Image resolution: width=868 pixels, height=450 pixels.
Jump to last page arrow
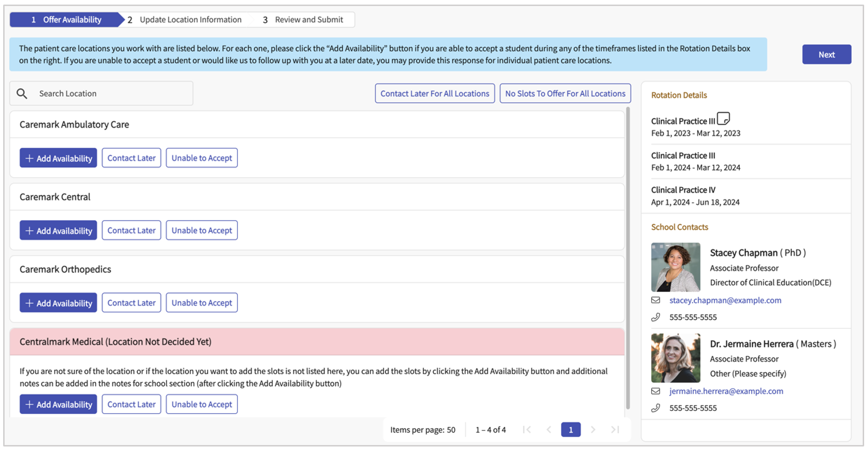pos(615,430)
